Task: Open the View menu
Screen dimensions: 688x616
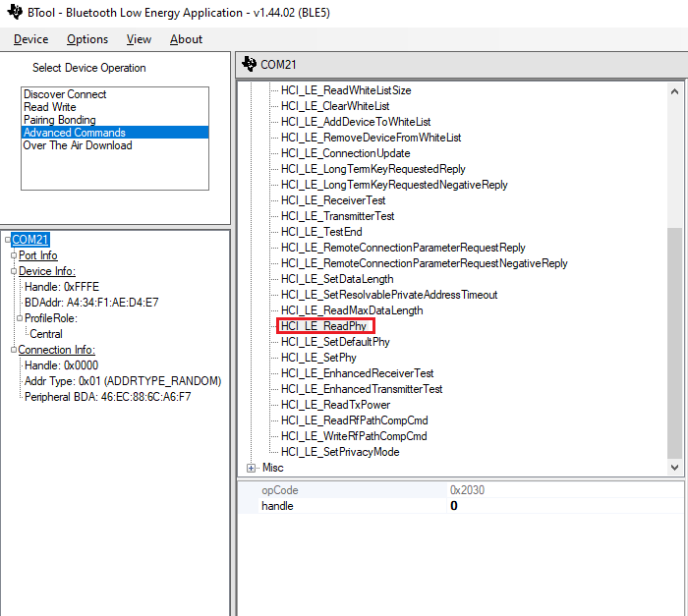Action: pos(140,39)
